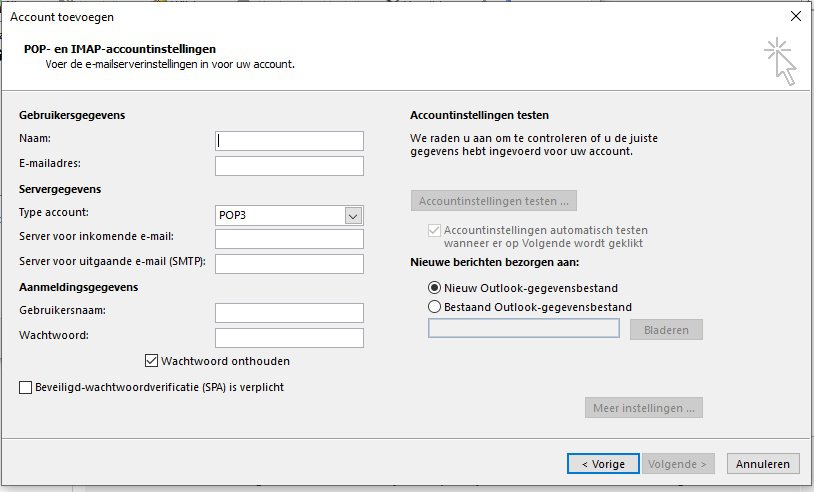Open the Type account POP3 dropdown

tap(289, 215)
